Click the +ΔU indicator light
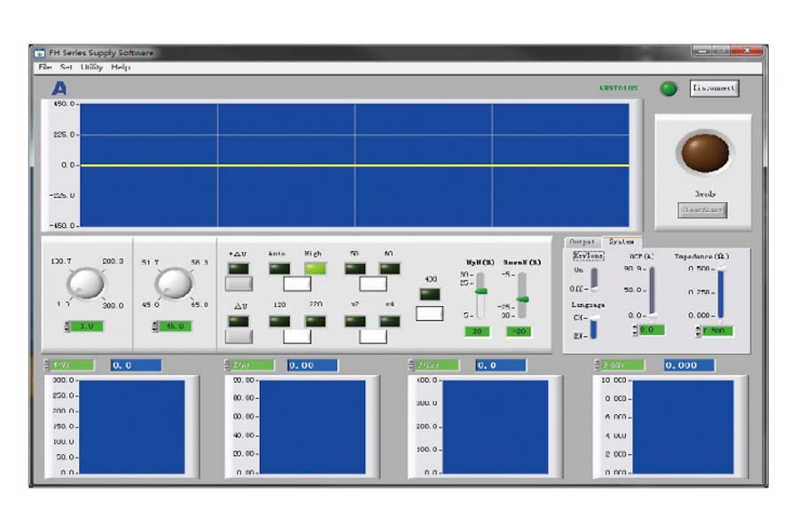Viewport: 798px width, 532px height. click(239, 268)
